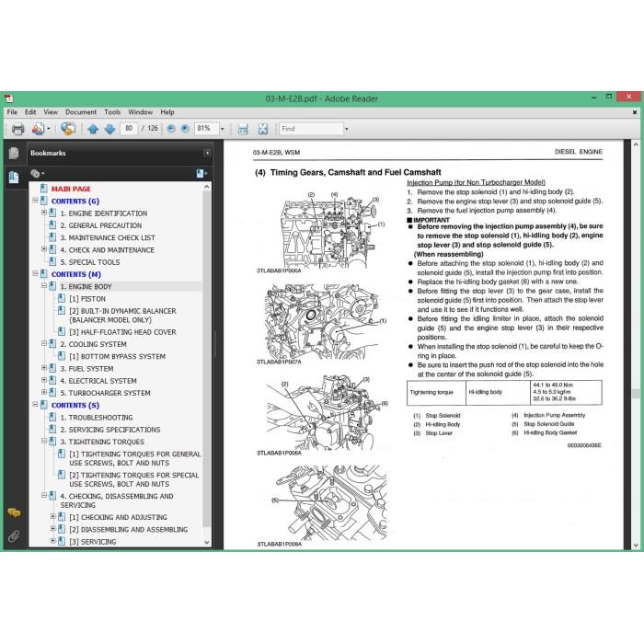Open bookmarks options gear menu
644x644 pixels.
[x=37, y=174]
